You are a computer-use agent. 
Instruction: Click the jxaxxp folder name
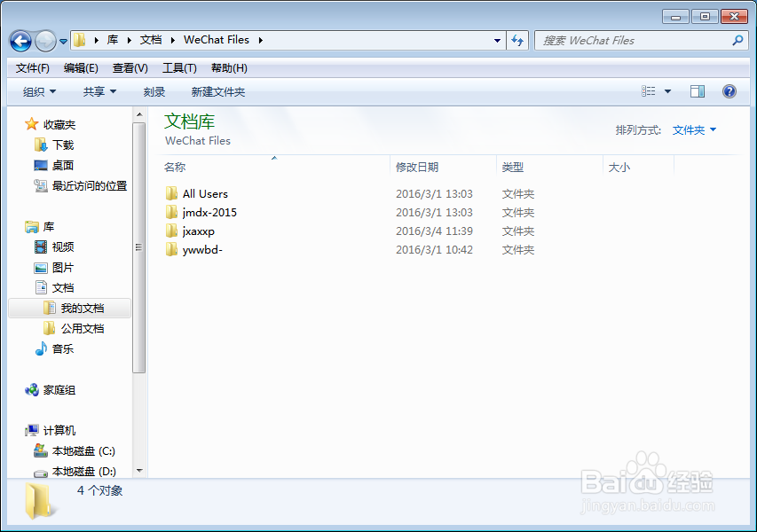coord(199,231)
